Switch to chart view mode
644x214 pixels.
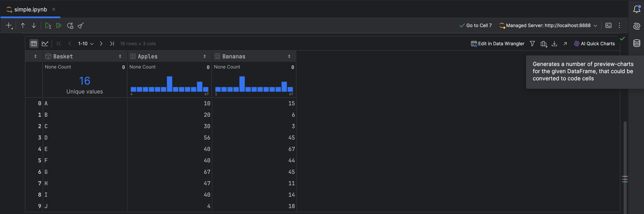[x=45, y=44]
